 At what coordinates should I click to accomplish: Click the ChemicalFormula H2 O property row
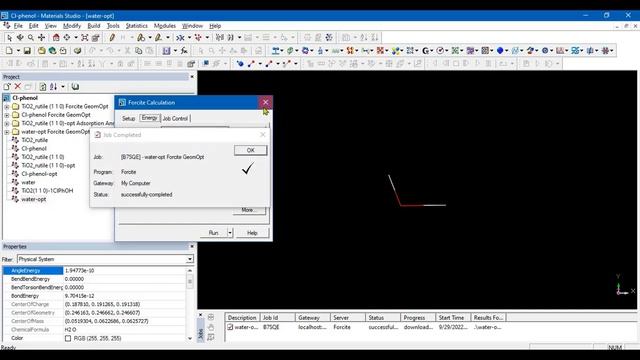click(95, 330)
